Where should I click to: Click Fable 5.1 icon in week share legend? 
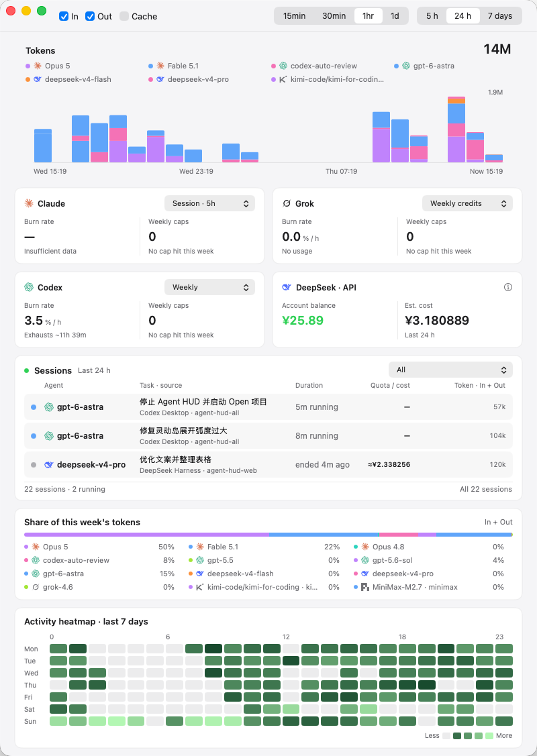point(200,547)
